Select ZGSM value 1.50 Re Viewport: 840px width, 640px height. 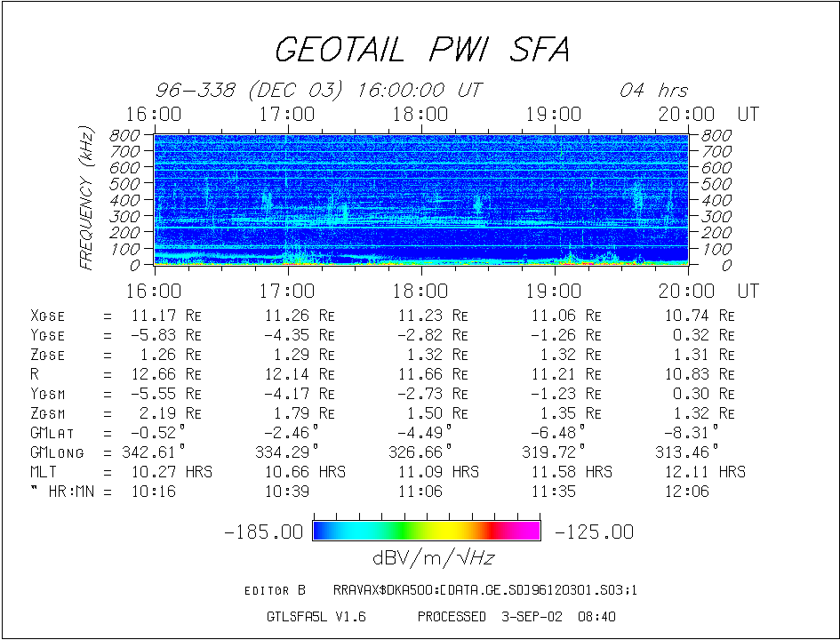click(437, 413)
